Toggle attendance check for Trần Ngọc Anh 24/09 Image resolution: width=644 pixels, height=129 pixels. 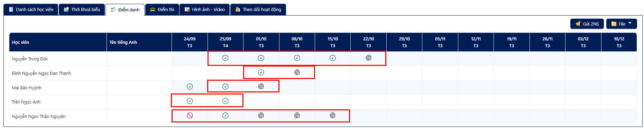click(x=190, y=101)
